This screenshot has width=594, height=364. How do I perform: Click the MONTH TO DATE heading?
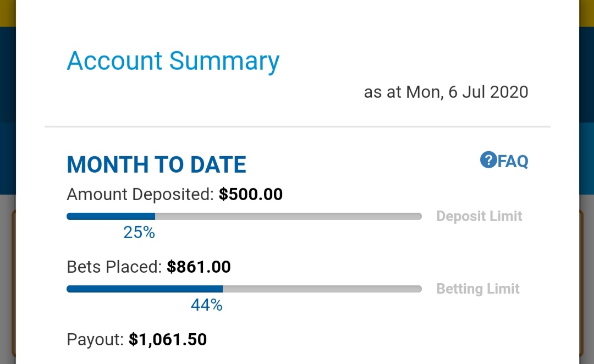pyautogui.click(x=156, y=165)
